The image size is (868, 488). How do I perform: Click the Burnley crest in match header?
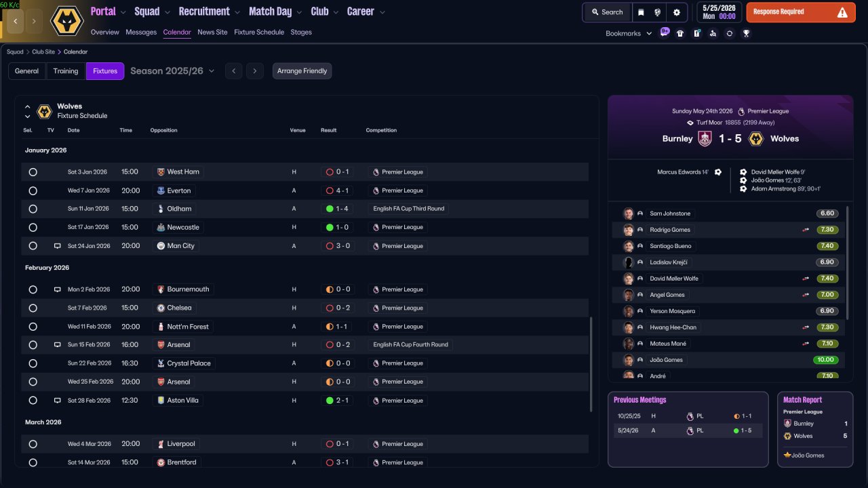pos(705,139)
